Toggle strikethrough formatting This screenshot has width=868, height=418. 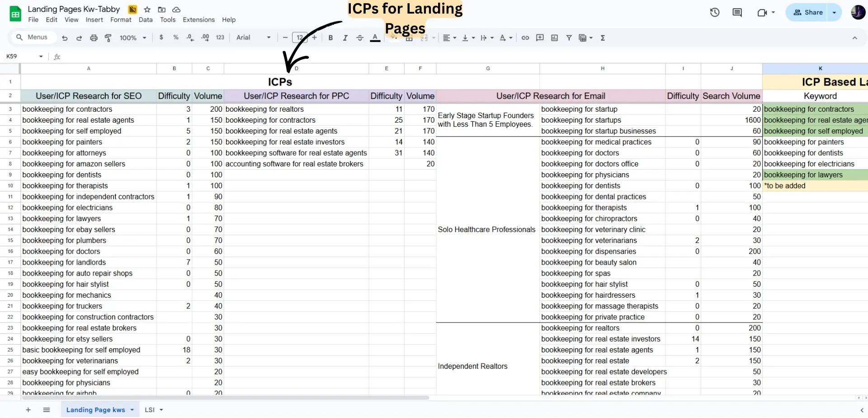(x=359, y=38)
